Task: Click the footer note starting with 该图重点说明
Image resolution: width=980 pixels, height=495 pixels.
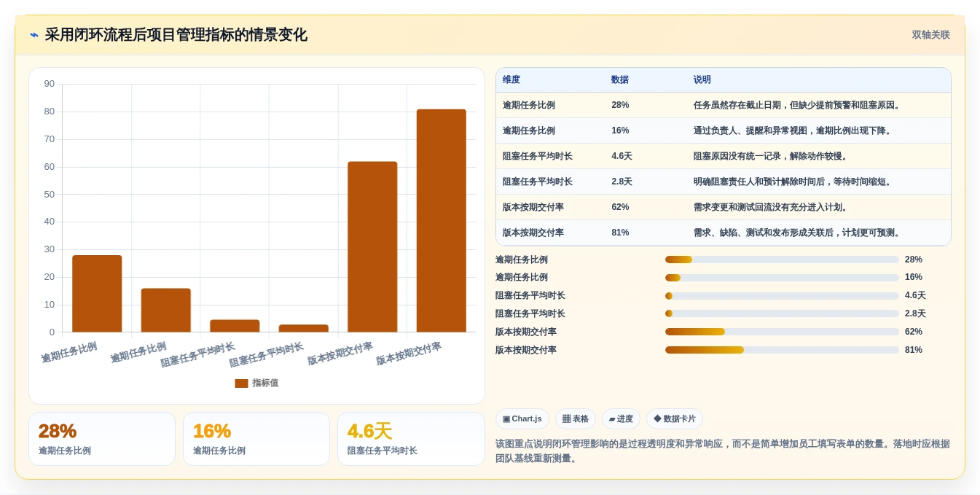Action: click(723, 451)
